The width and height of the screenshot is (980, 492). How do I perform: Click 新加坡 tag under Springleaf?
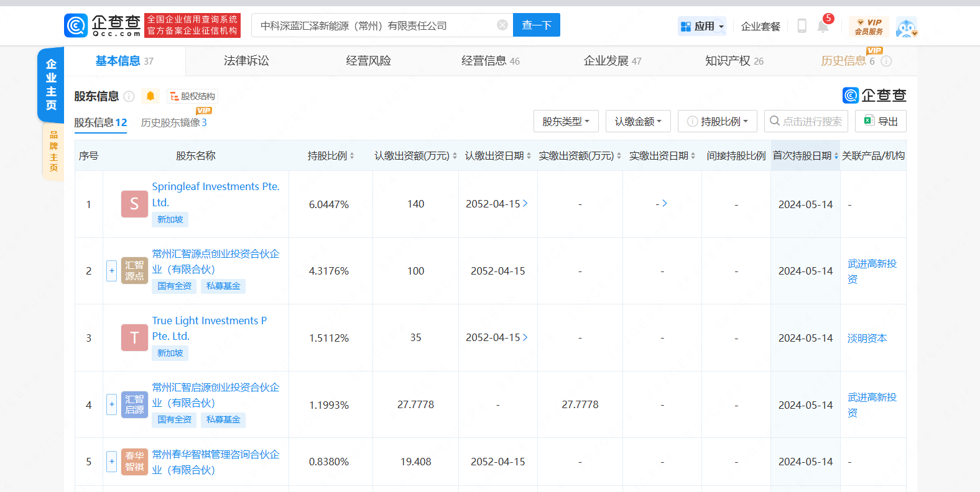[170, 219]
